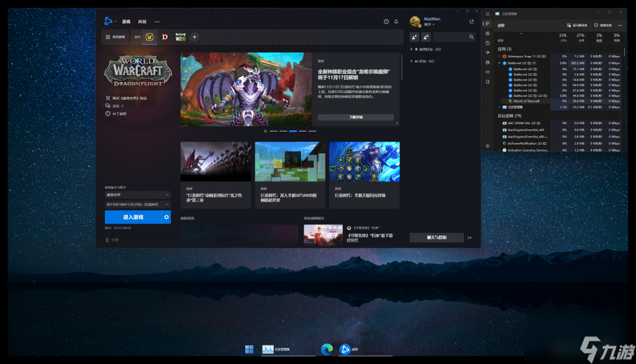This screenshot has width=636, height=364.
Task: Open the account region dropdown BITTER19841129
Action: click(x=137, y=204)
